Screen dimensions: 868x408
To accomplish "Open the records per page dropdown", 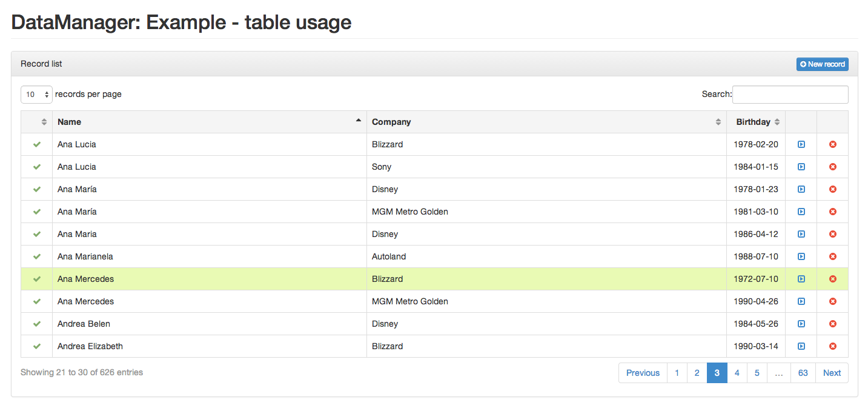I will pos(36,95).
